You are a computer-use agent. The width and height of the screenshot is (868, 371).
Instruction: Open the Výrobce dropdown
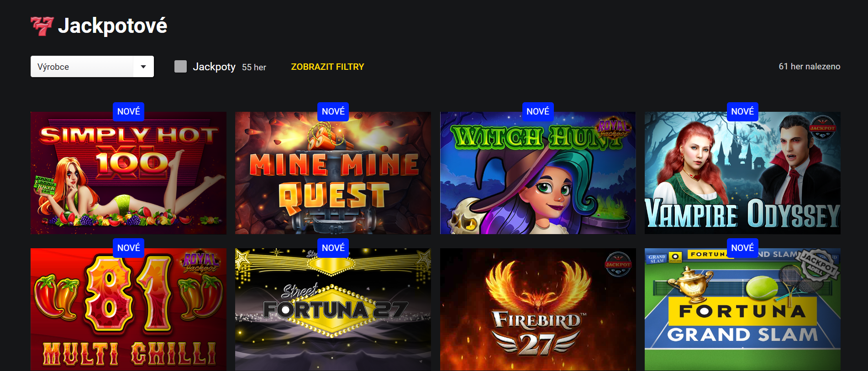point(92,67)
